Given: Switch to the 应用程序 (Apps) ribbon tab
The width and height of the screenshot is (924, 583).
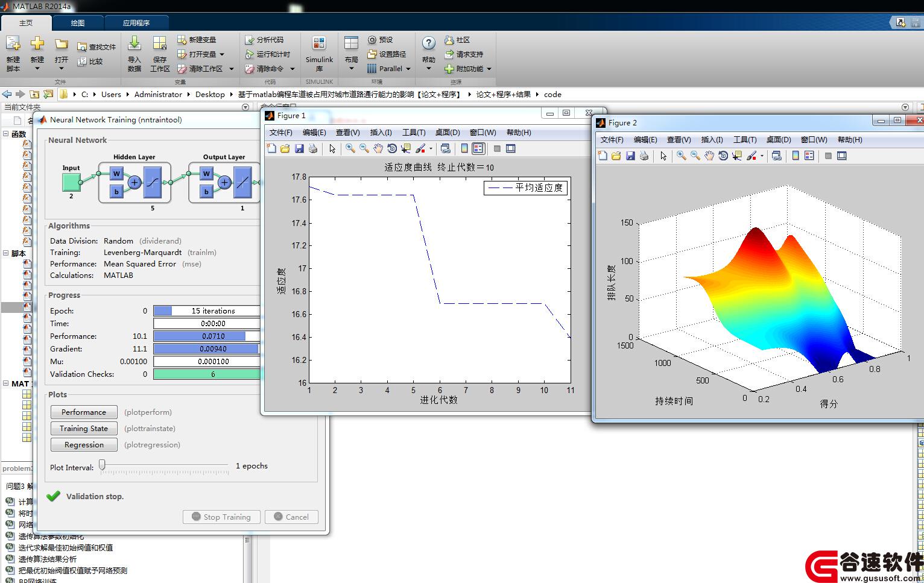Looking at the screenshot, I should (x=136, y=23).
